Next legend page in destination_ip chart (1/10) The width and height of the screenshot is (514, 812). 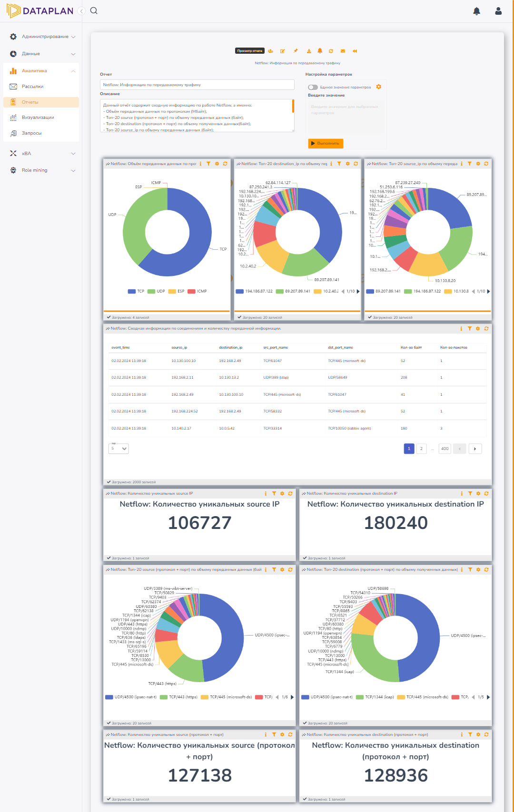click(358, 291)
